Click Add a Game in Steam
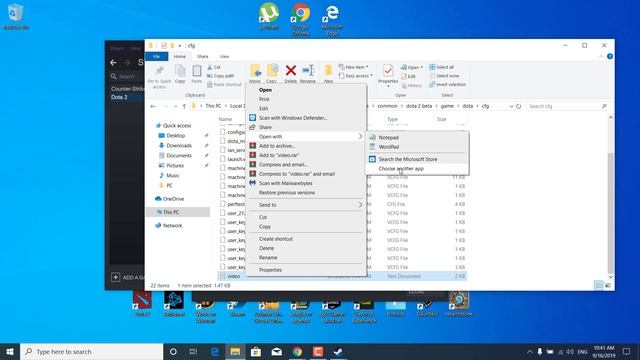This screenshot has height=360, width=640. click(x=127, y=278)
